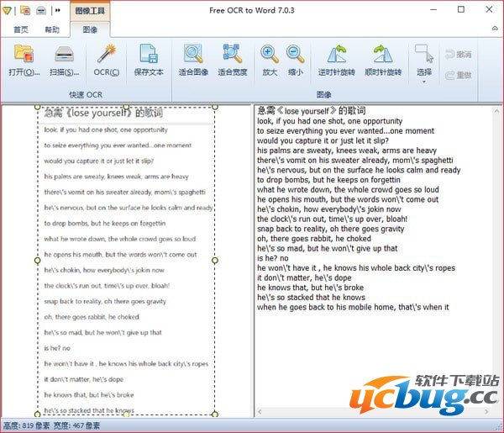Image resolution: width=504 pixels, height=433 pixels.
Task: Click the top-middle selection handle
Action: (x=126, y=107)
